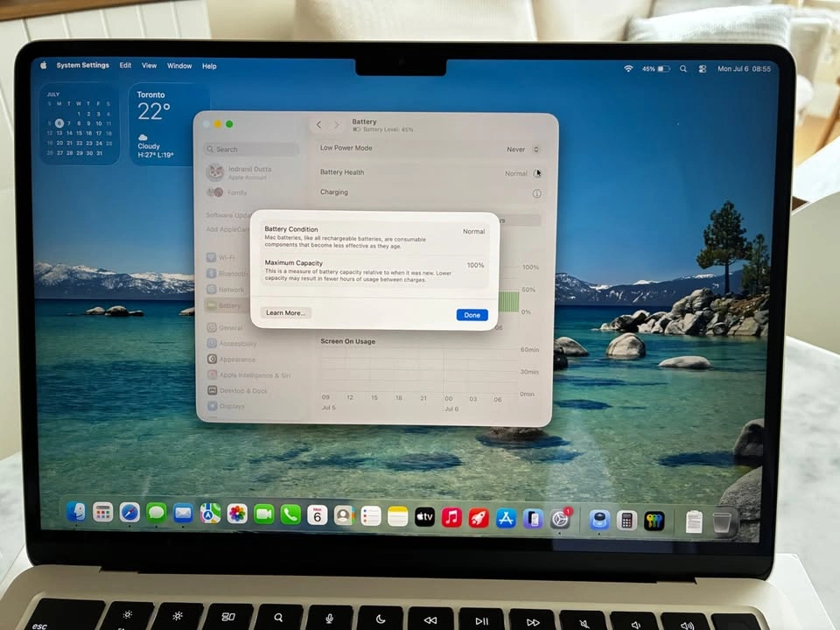The height and width of the screenshot is (630, 840).
Task: Click the Maximum Capacity 100% value
Action: 475,265
